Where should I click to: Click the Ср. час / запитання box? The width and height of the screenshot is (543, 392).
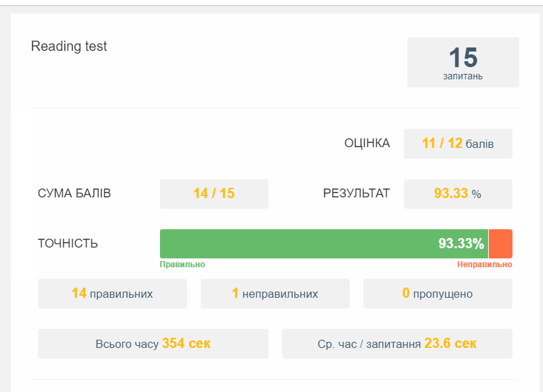coord(397,344)
